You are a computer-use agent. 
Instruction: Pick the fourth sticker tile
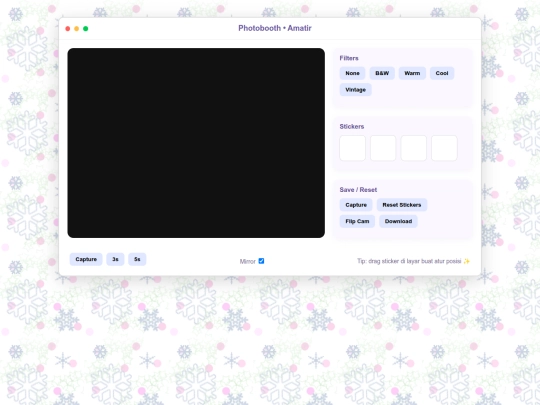coord(444,148)
